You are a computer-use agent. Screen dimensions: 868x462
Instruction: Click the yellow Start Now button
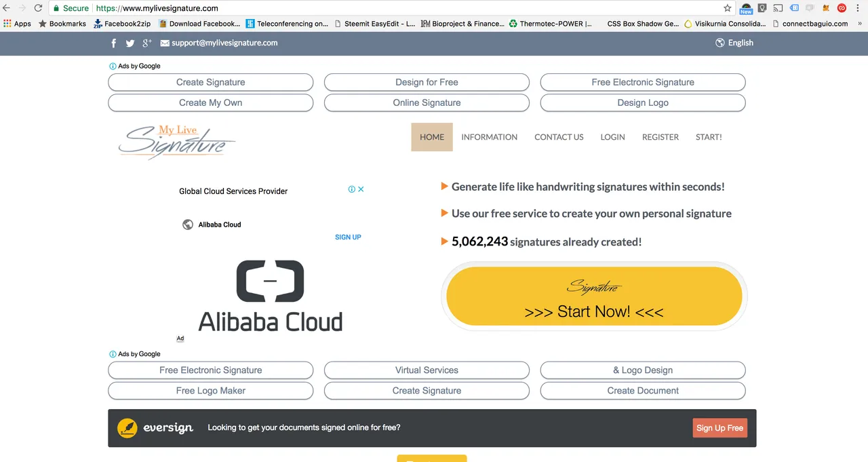tap(594, 296)
